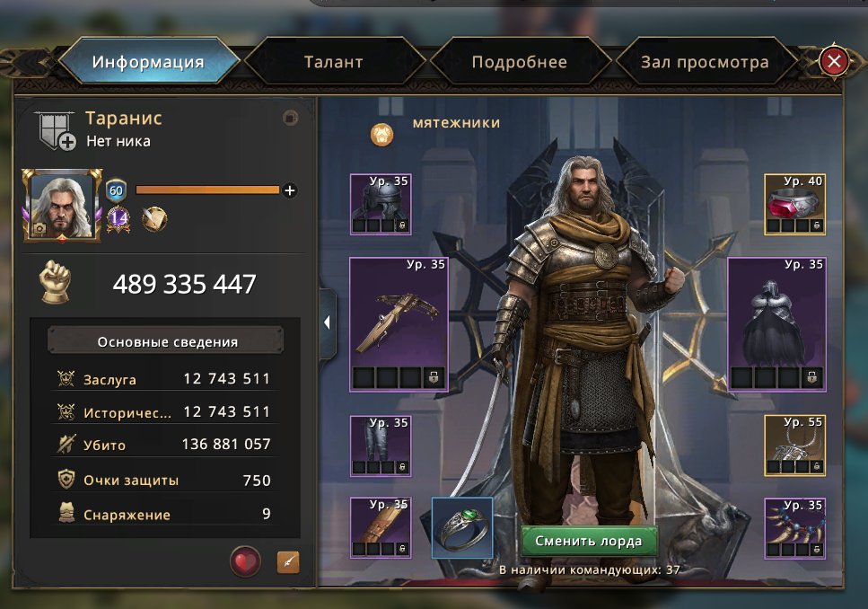Click the small round icon beside Таранис name
Screen dimensions: 868x609
pyautogui.click(x=290, y=118)
